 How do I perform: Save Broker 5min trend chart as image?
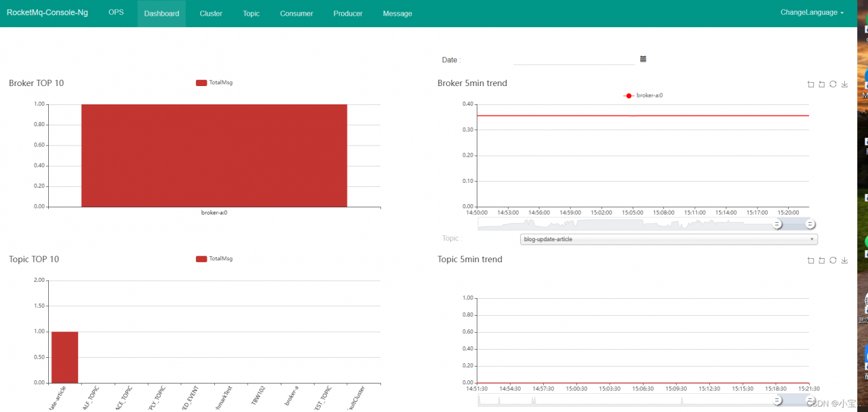pyautogui.click(x=844, y=84)
